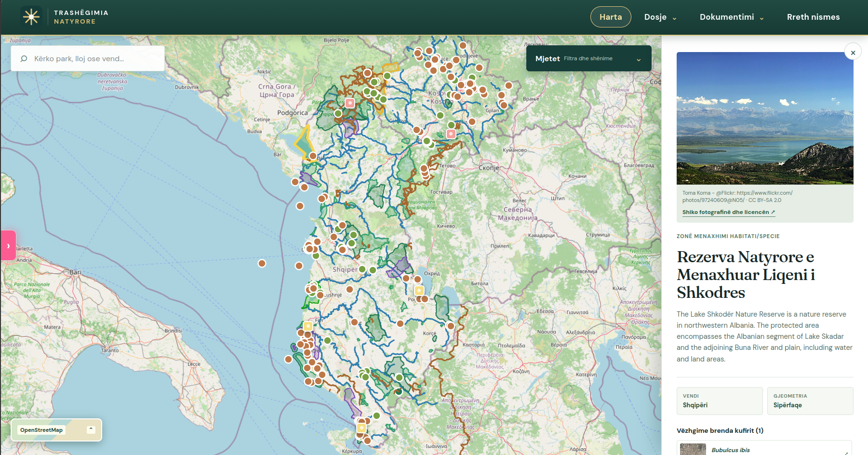868x455 pixels.
Task: Expand the Mjetet filters dropdown
Action: 589,58
